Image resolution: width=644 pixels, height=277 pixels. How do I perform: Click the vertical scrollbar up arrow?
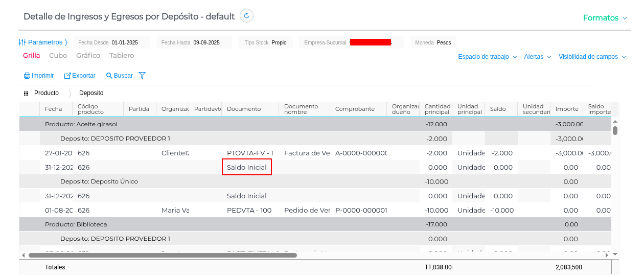click(x=615, y=122)
